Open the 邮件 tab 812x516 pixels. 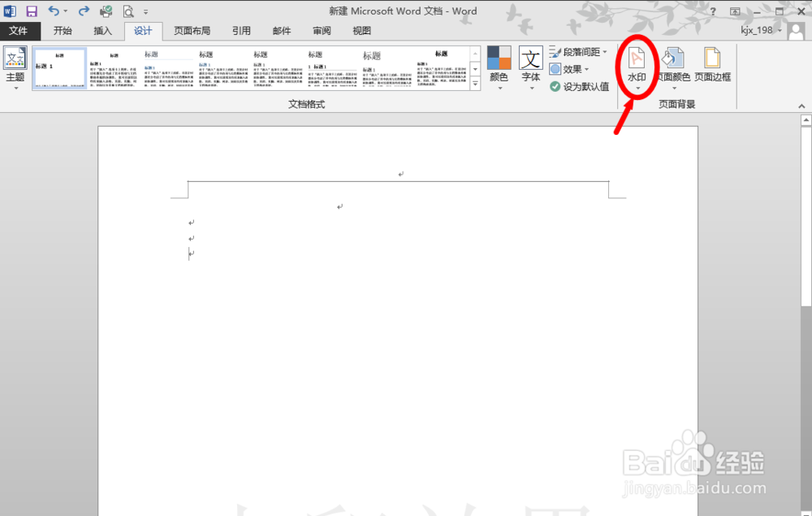click(x=281, y=31)
